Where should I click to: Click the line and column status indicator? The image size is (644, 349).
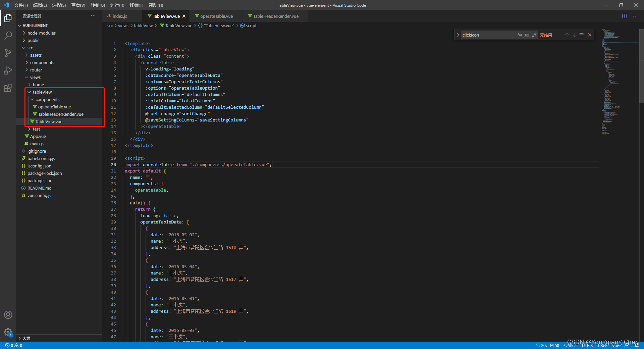click(547, 345)
